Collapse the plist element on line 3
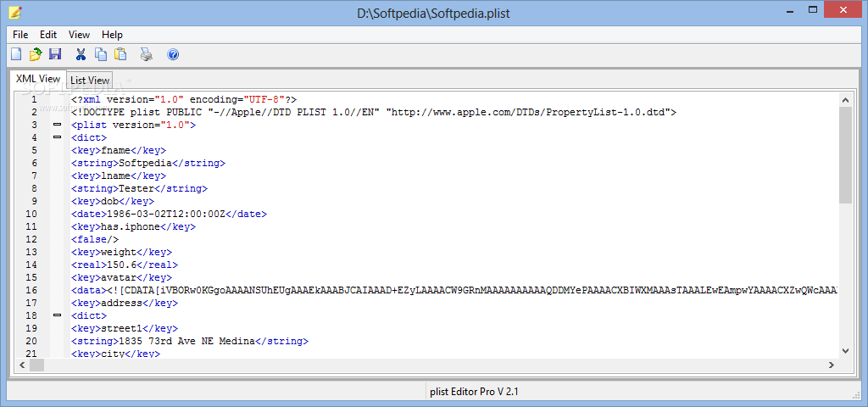Screen dimensions: 868x407 (57, 125)
